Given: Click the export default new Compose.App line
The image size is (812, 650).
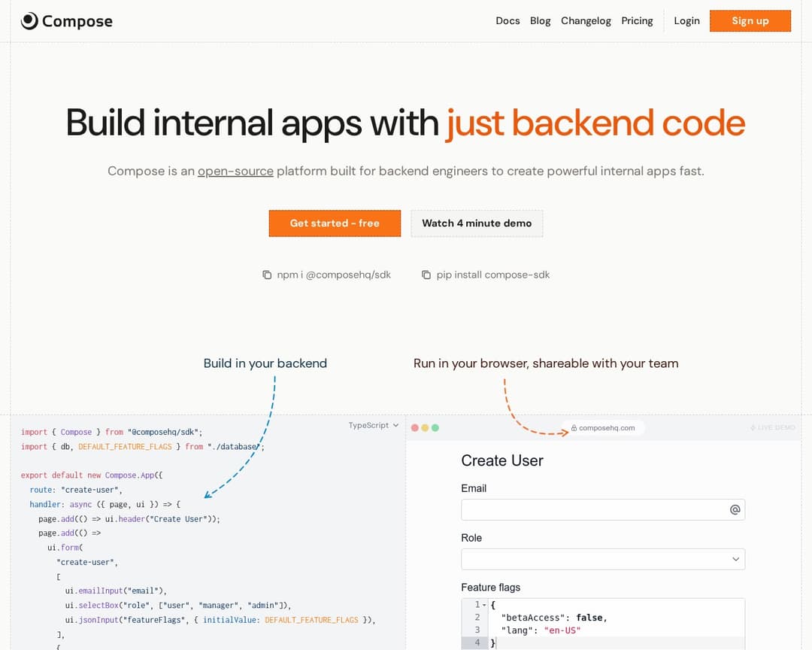Looking at the screenshot, I should [92, 475].
